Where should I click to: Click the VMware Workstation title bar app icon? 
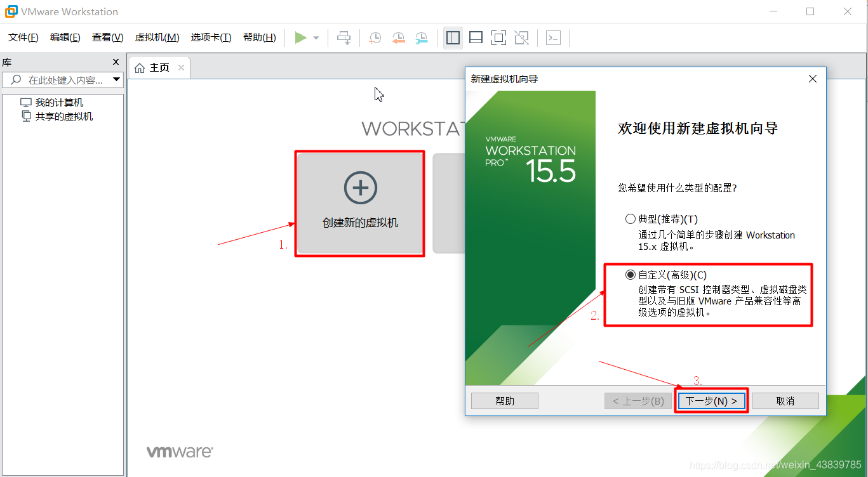[11, 11]
